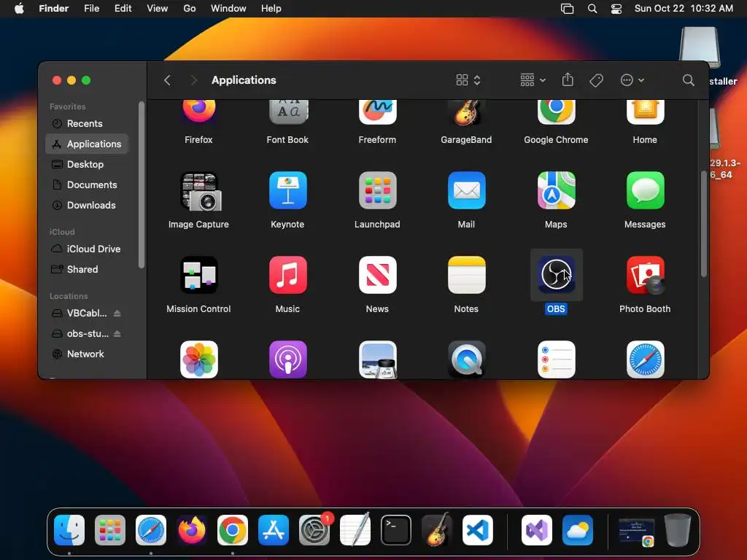
Task: Select the Image Capture app icon
Action: coord(200,192)
